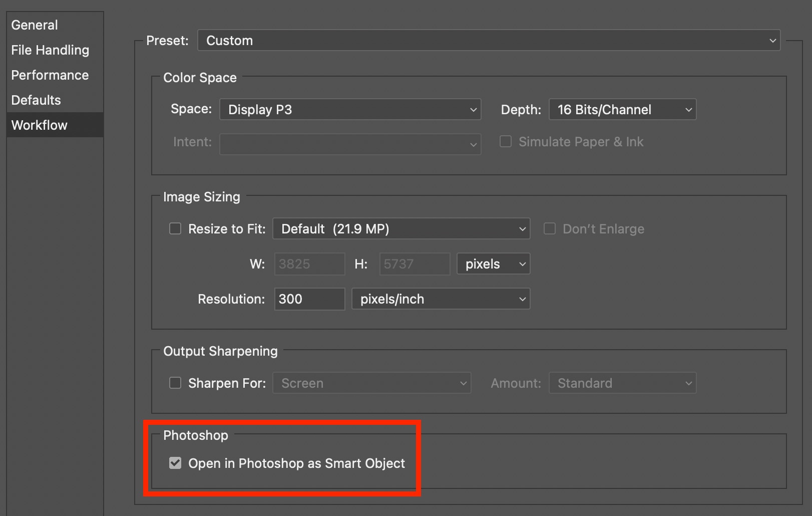The height and width of the screenshot is (516, 812).
Task: Click the Resolution field showing 300
Action: pos(309,299)
